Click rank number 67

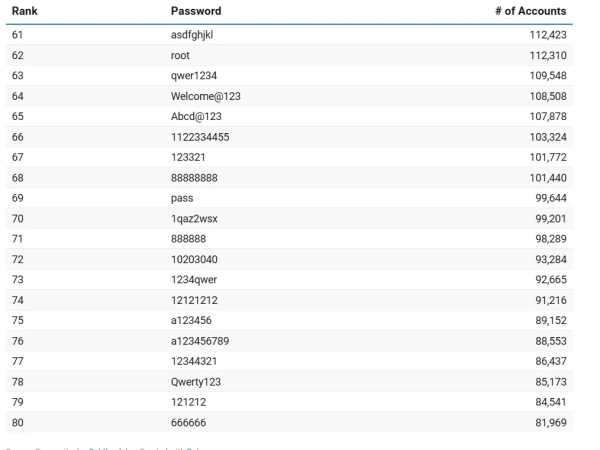[18, 157]
